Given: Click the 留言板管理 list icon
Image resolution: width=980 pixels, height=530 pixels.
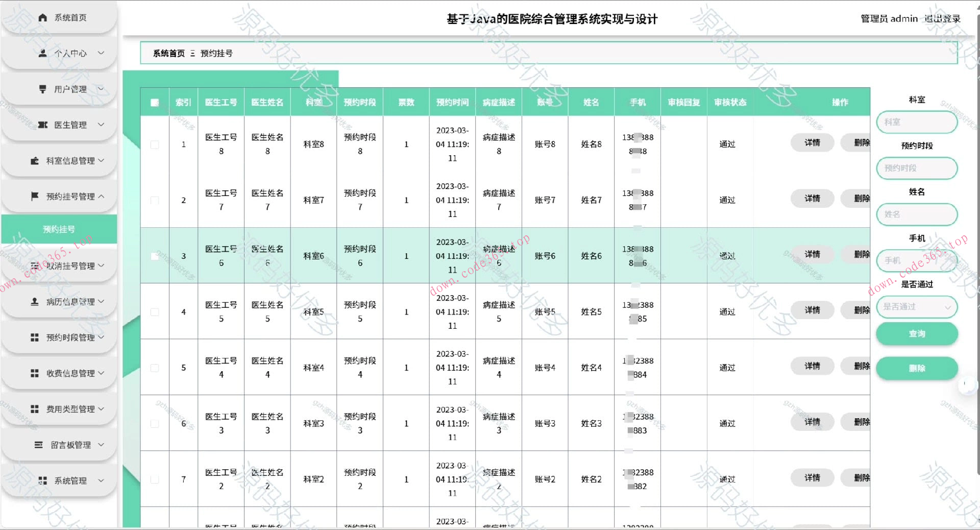Looking at the screenshot, I should tap(39, 445).
